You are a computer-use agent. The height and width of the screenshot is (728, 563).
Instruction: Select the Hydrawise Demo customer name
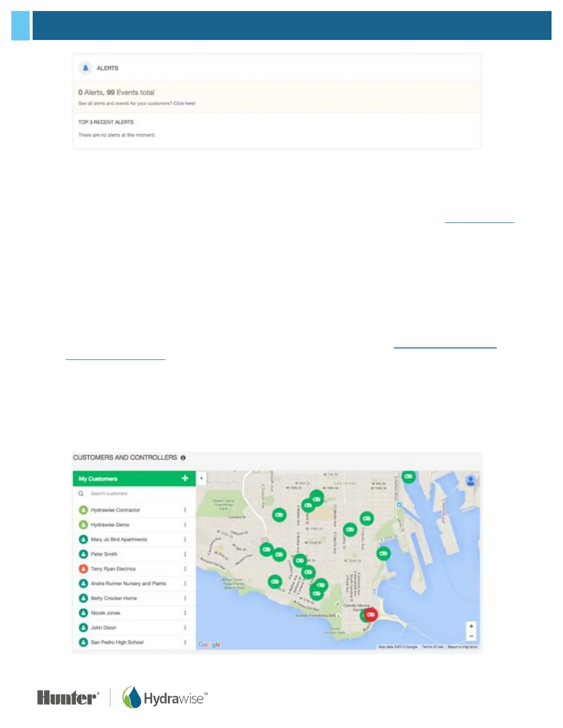110,525
